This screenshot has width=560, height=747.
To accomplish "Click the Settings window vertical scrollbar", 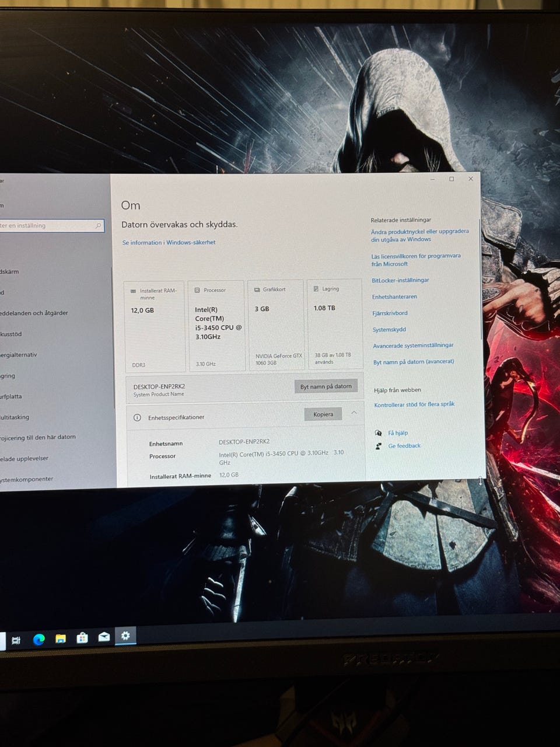I will pos(481,280).
